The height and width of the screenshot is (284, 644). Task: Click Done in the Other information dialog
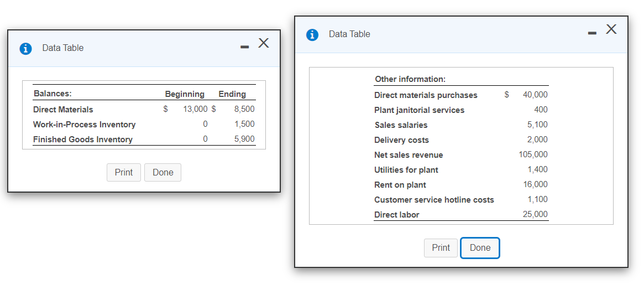tap(480, 248)
